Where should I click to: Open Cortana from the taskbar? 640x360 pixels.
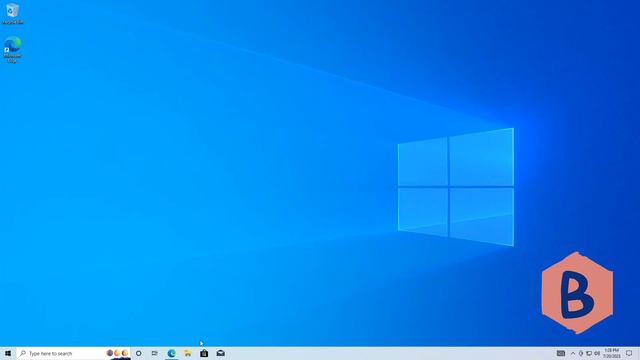[139, 353]
